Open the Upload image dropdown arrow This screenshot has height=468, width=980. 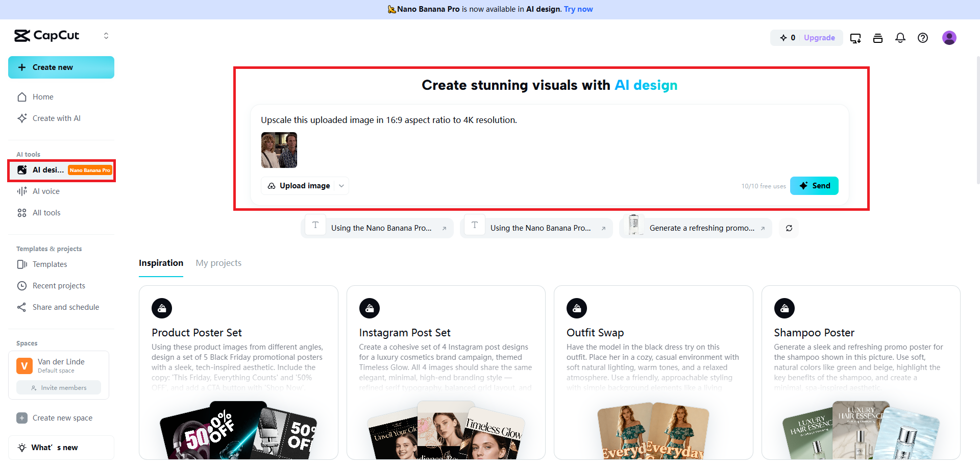341,186
